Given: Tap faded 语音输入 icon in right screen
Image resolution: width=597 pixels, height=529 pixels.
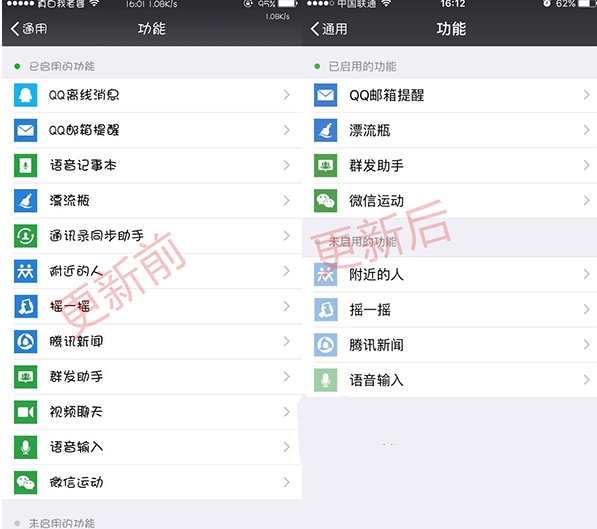Looking at the screenshot, I should tap(326, 380).
